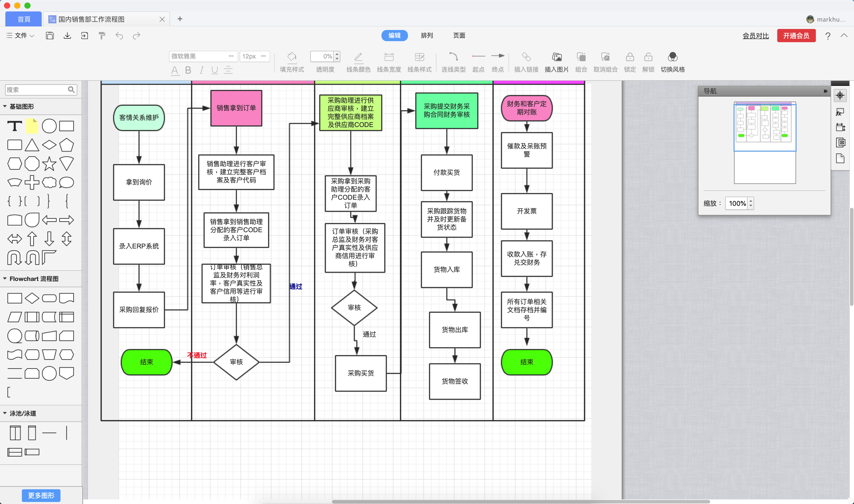Screen dimensions: 854x504
Task: Click 锁定 lock icon
Action: (x=630, y=62)
